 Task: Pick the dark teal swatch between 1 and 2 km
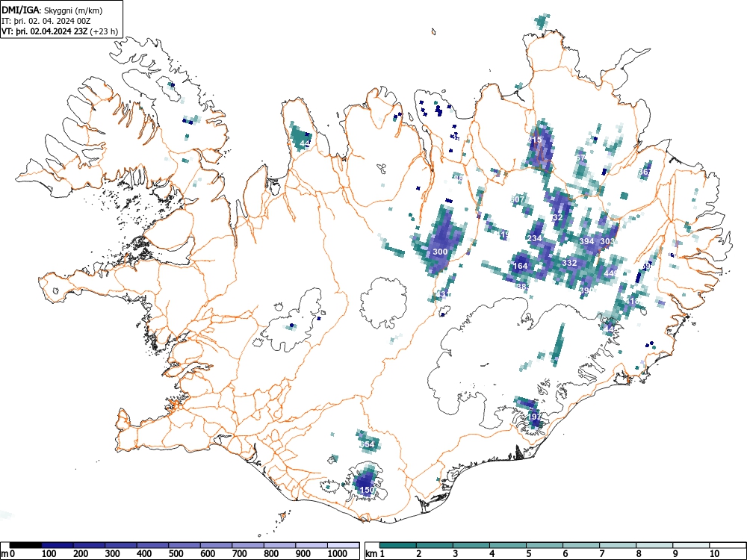pyautogui.click(x=398, y=545)
